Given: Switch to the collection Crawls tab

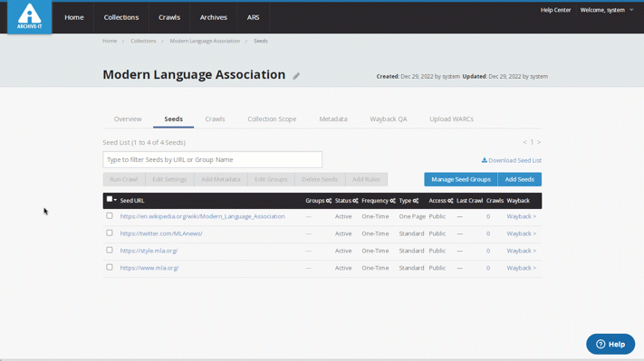Looking at the screenshot, I should (215, 119).
